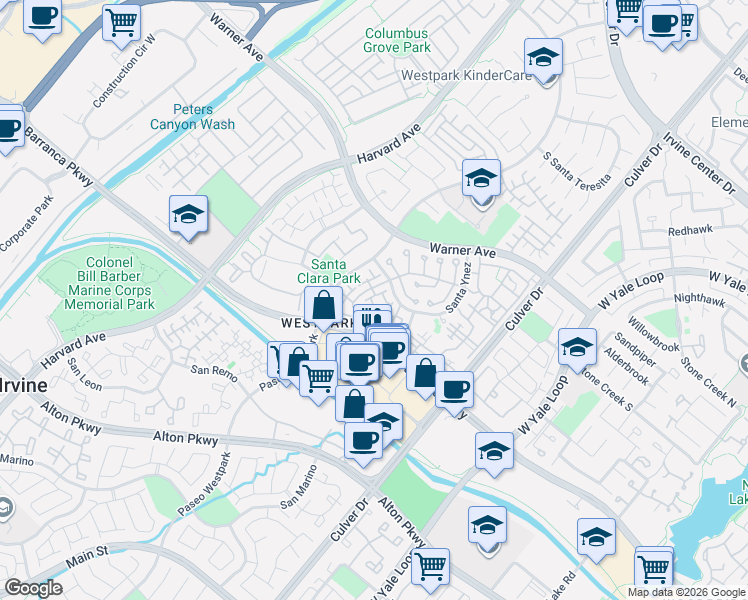Open the shopping cart marker near Construction Cir W
This screenshot has height=600, width=748.
point(122,26)
